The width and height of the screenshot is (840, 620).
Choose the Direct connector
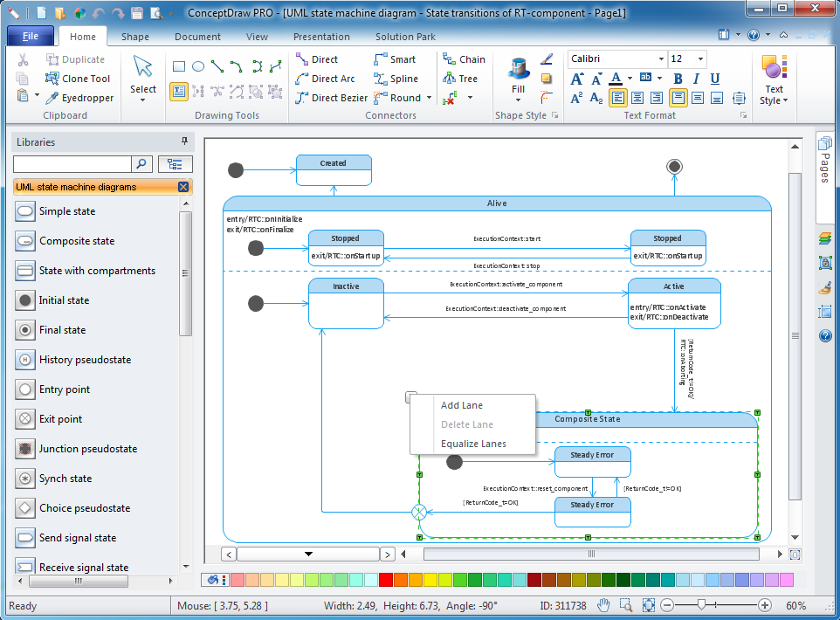317,59
